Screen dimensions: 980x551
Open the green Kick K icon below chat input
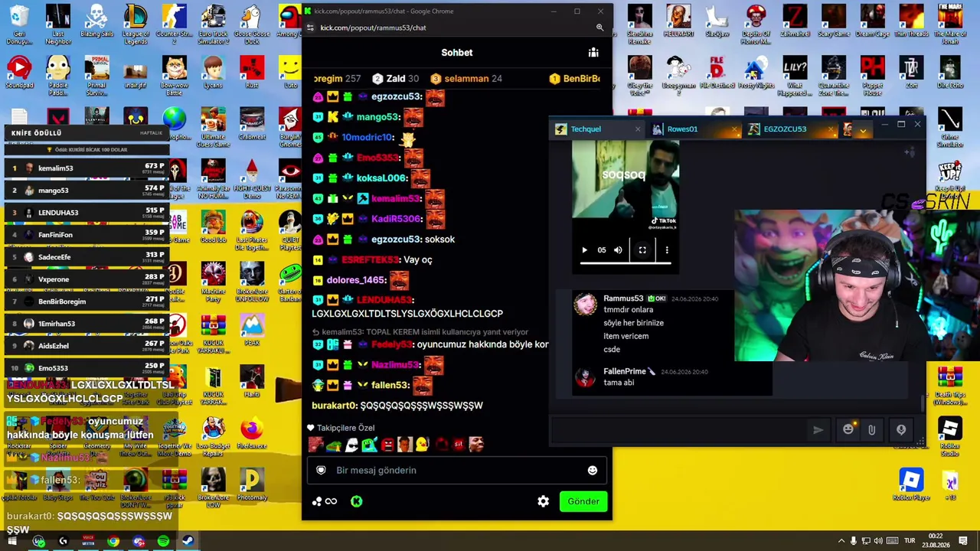click(x=356, y=501)
